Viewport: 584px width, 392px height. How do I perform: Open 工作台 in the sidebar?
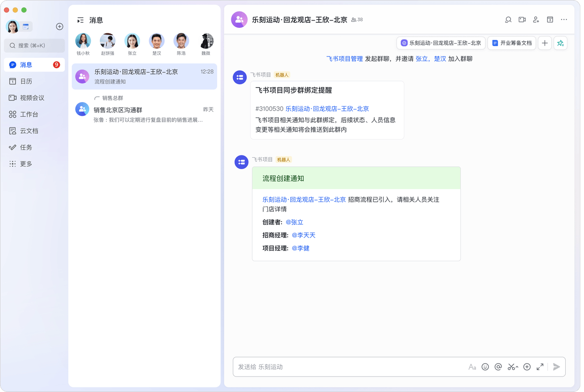pyautogui.click(x=34, y=114)
